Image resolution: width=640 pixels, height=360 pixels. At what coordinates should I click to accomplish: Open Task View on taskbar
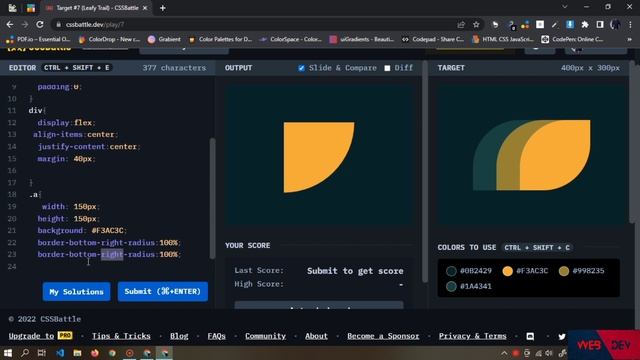click(x=42, y=353)
